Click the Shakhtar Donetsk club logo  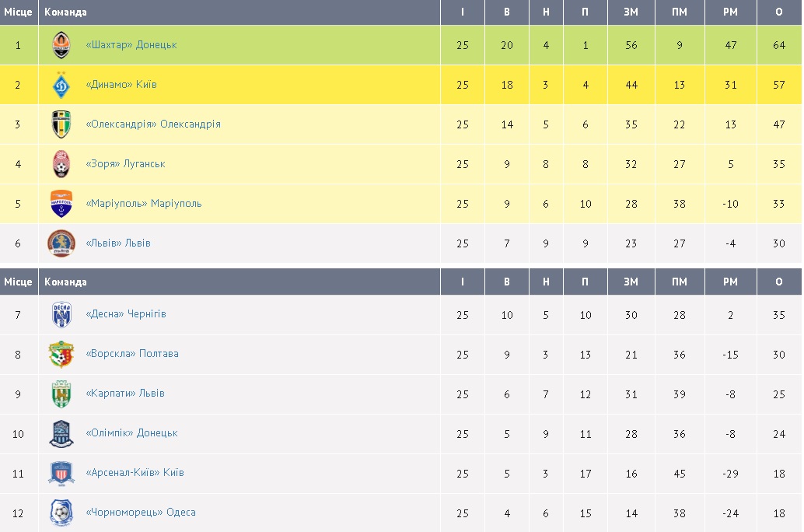pos(61,45)
